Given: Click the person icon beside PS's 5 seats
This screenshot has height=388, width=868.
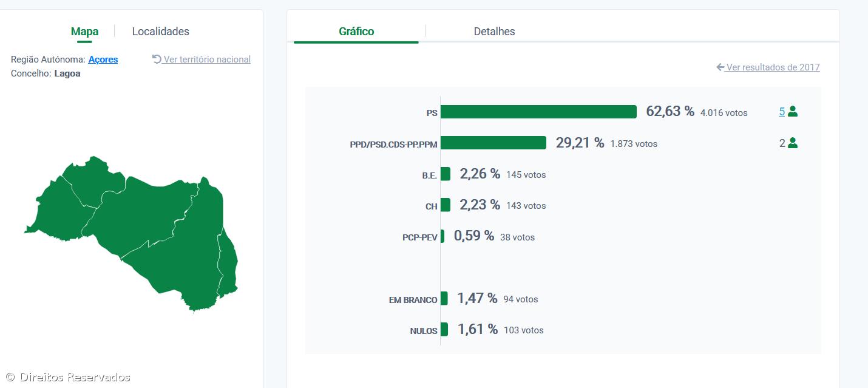Looking at the screenshot, I should click(792, 112).
